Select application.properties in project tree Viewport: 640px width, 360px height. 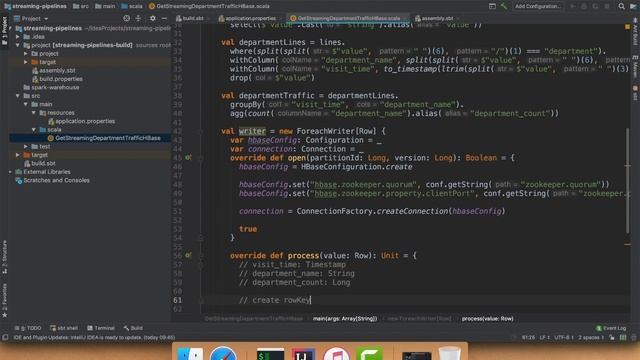point(81,121)
